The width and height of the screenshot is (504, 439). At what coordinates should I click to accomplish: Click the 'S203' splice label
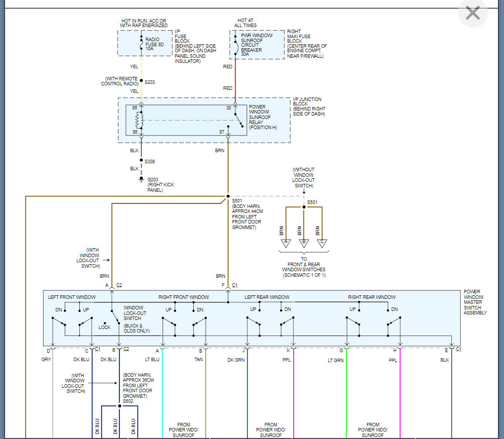coord(150,82)
